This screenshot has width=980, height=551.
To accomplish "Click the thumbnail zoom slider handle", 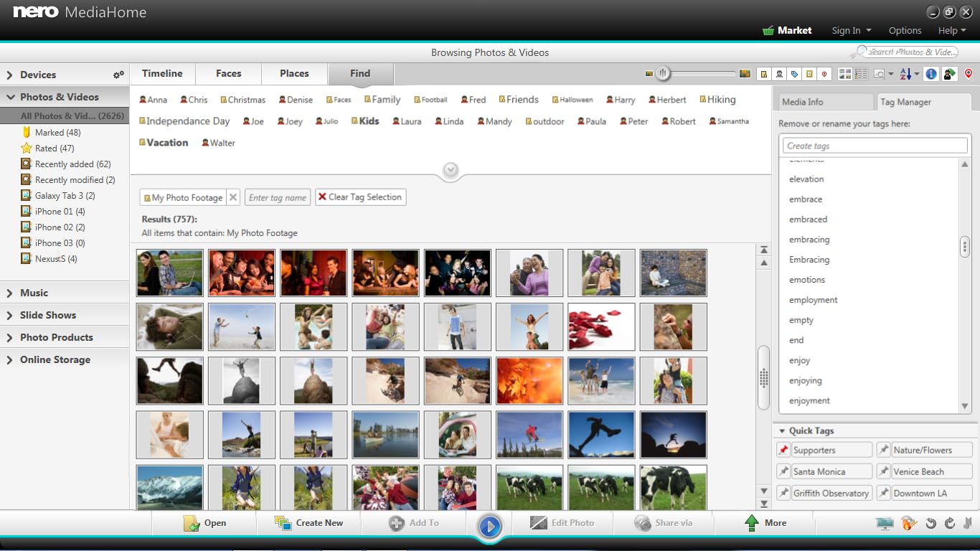I will 664,73.
